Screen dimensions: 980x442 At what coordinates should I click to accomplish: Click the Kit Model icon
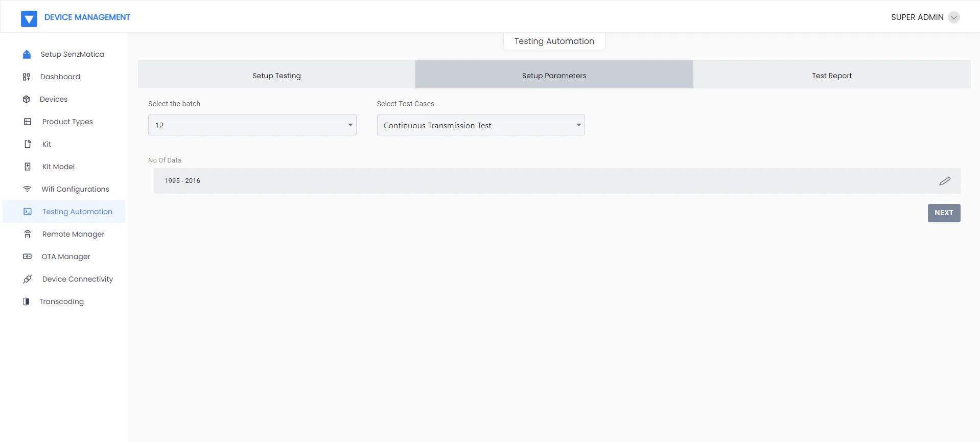tap(28, 167)
